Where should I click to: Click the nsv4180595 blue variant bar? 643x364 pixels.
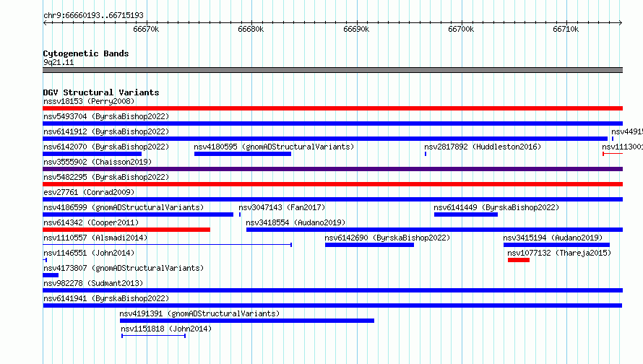(x=243, y=154)
